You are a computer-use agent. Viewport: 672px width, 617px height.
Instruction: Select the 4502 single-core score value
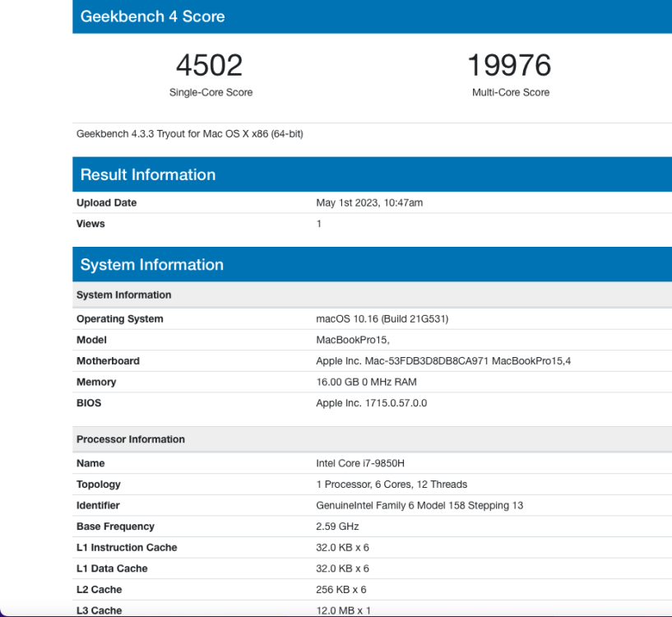(x=210, y=65)
